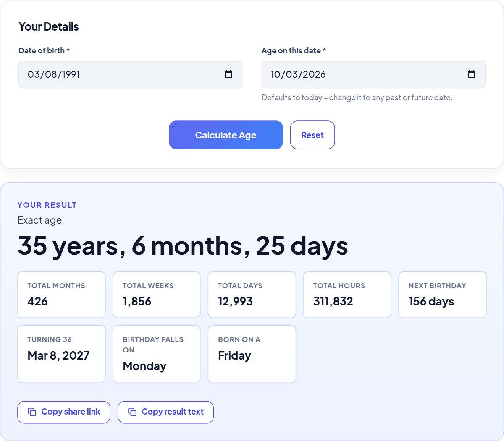Click the Next Birthday value 156 days

click(431, 302)
